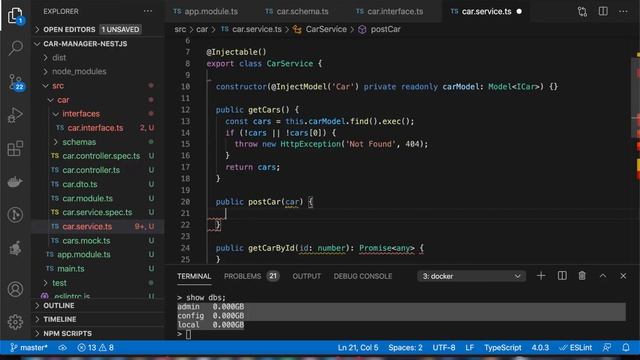Click master branch in status bar
640x360 pixels.
click(29, 348)
